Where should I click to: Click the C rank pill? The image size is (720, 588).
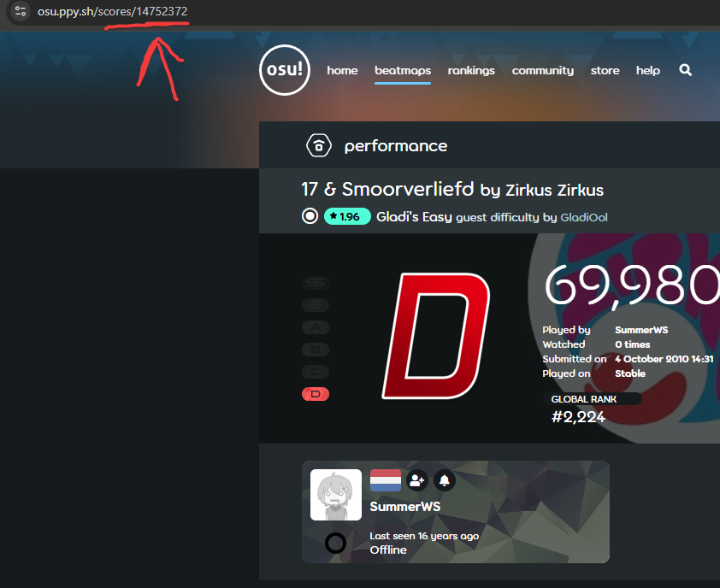coord(316,371)
